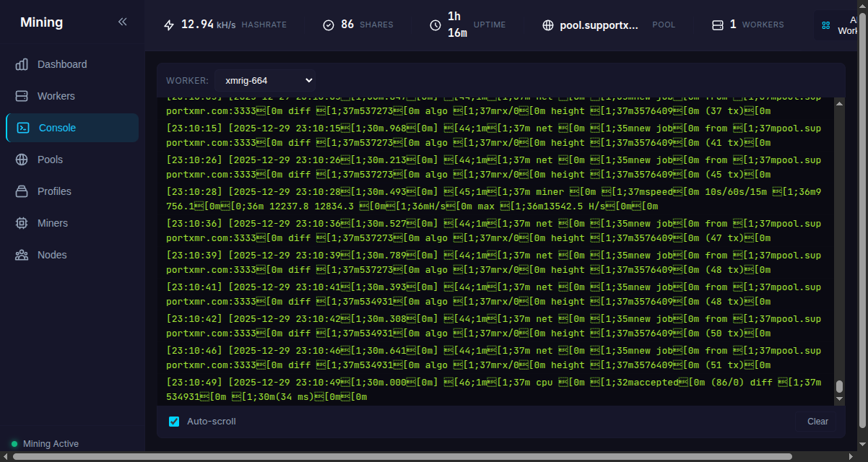The height and width of the screenshot is (462, 868).
Task: Click the Nodes people icon
Action: (x=22, y=255)
